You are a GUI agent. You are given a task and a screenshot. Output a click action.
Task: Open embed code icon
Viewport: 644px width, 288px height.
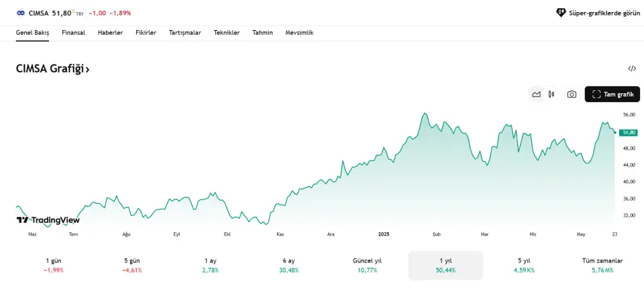[632, 68]
